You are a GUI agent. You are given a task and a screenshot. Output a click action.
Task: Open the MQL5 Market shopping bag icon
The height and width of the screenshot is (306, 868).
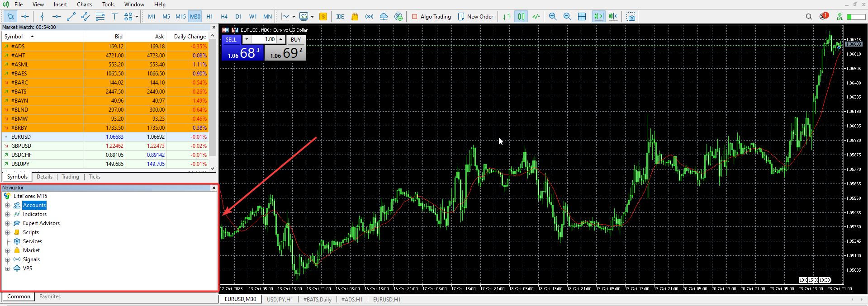(355, 17)
